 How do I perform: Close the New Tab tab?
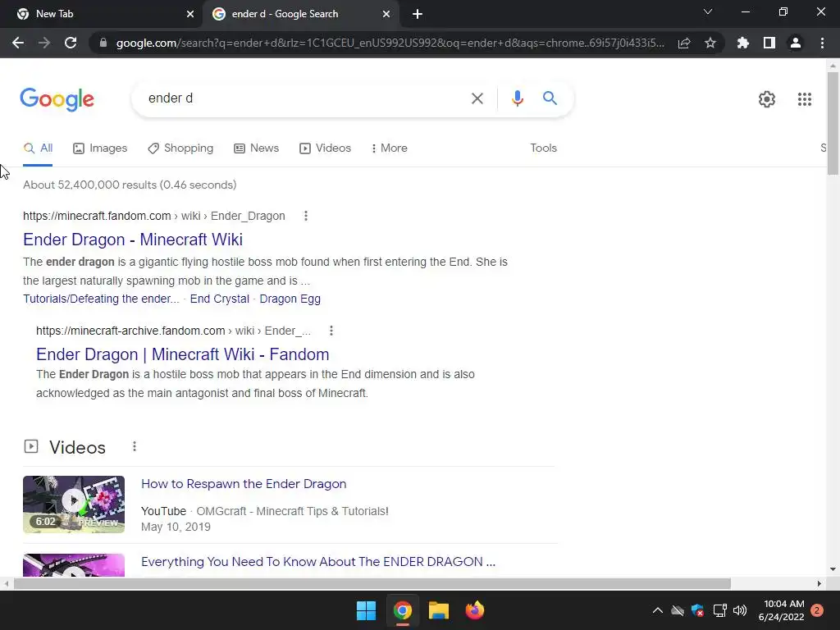pos(190,14)
